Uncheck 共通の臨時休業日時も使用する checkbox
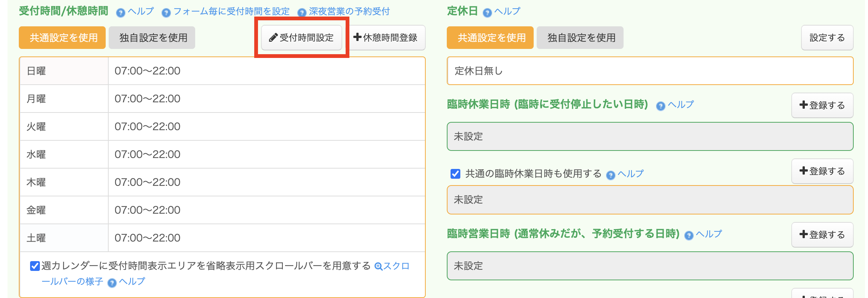 tap(455, 174)
